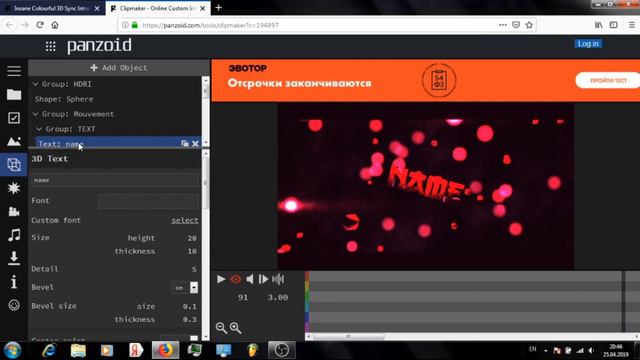This screenshot has width=640, height=360.
Task: Go to browser home page
Action: click(x=55, y=25)
